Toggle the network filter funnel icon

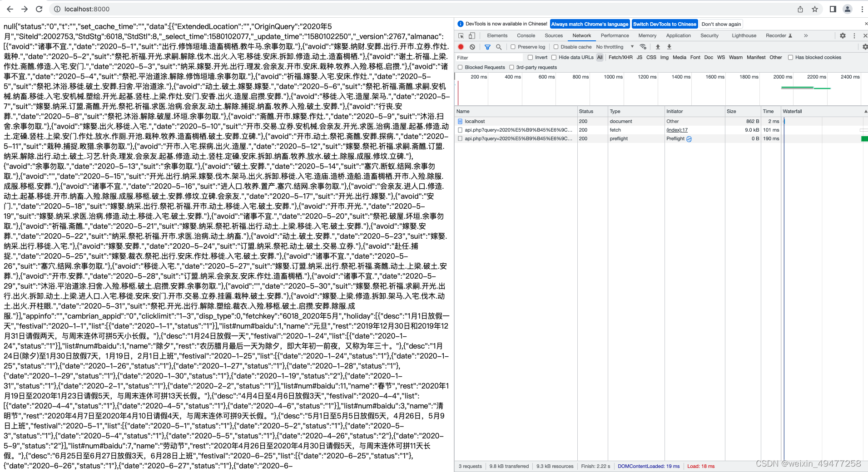point(487,47)
